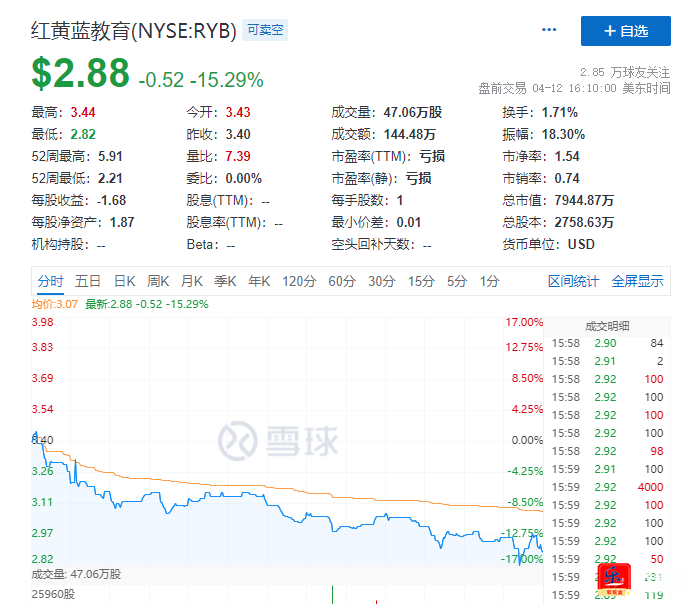Show the 周K weekly candlestick chart
698x604 pixels.
158,282
